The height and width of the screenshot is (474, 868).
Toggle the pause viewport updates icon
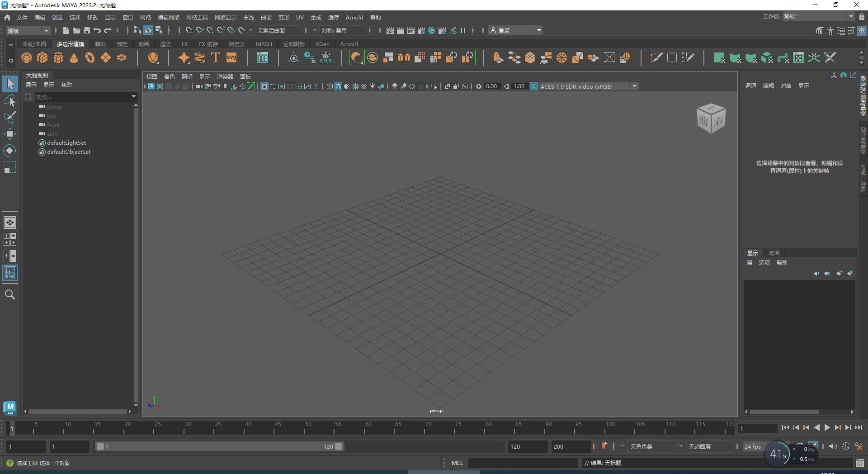click(x=463, y=30)
